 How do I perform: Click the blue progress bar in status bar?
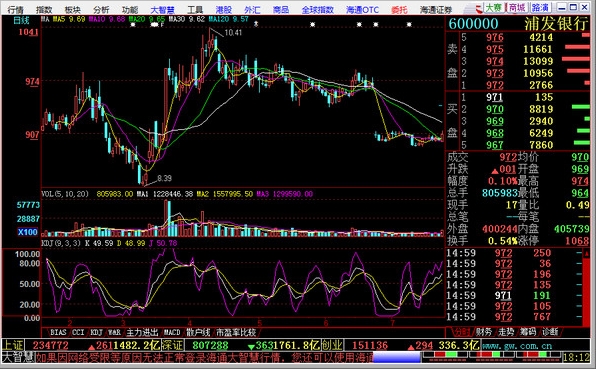pos(396,357)
